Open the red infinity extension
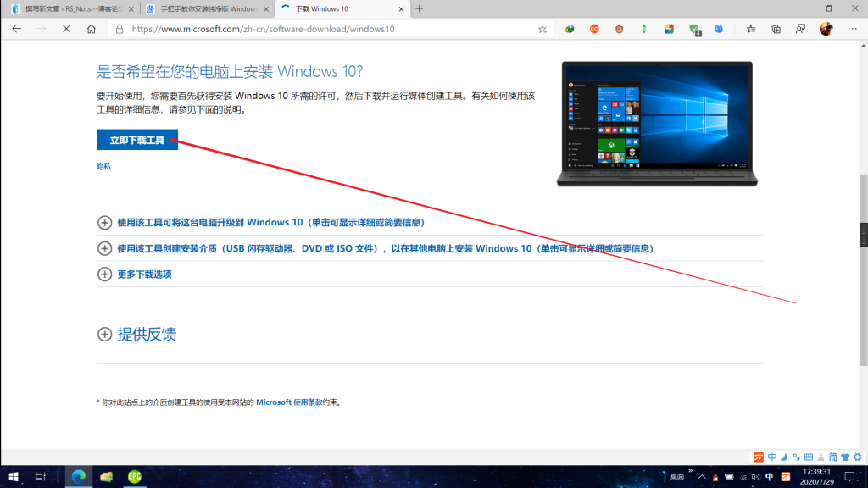The height and width of the screenshot is (488, 868). coord(594,29)
